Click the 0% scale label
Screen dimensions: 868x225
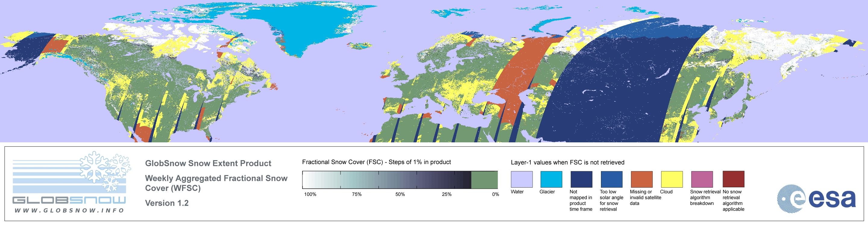point(495,194)
